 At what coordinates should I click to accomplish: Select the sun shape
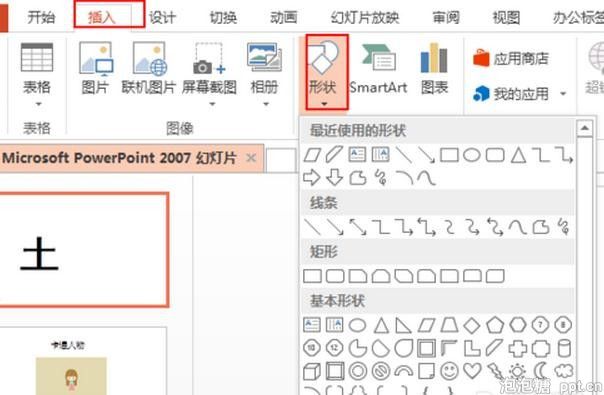tap(518, 371)
